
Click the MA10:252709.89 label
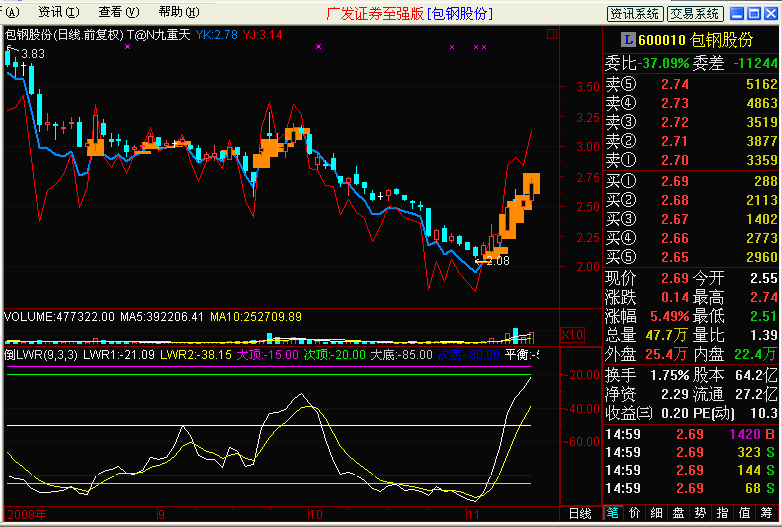point(256,317)
